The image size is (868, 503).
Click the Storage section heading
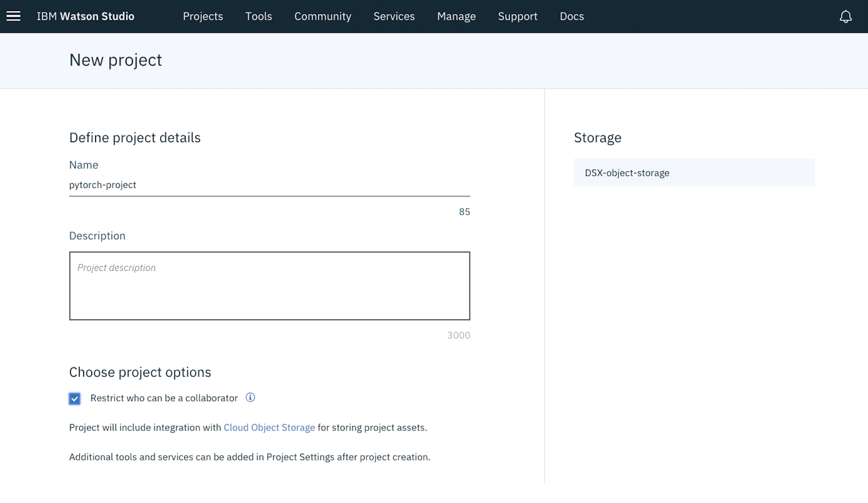[x=597, y=137]
